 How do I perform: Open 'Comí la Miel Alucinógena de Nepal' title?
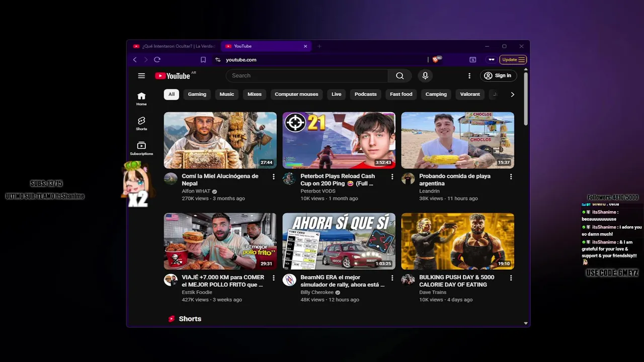(x=220, y=180)
